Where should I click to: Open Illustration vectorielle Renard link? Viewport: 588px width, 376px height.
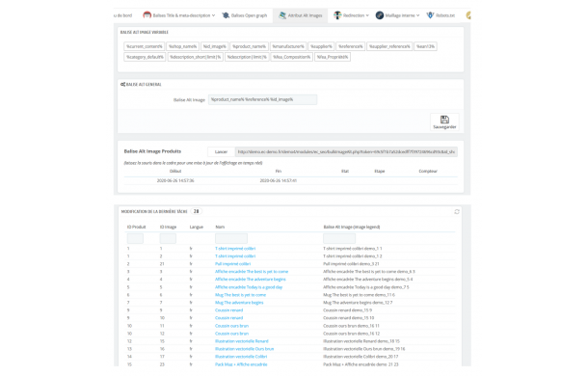pyautogui.click(x=242, y=341)
